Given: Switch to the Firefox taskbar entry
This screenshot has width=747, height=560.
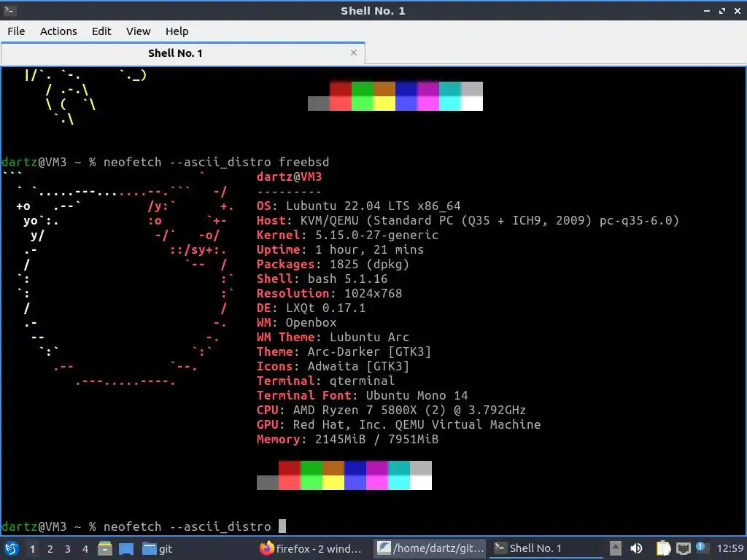Looking at the screenshot, I should coord(311,548).
